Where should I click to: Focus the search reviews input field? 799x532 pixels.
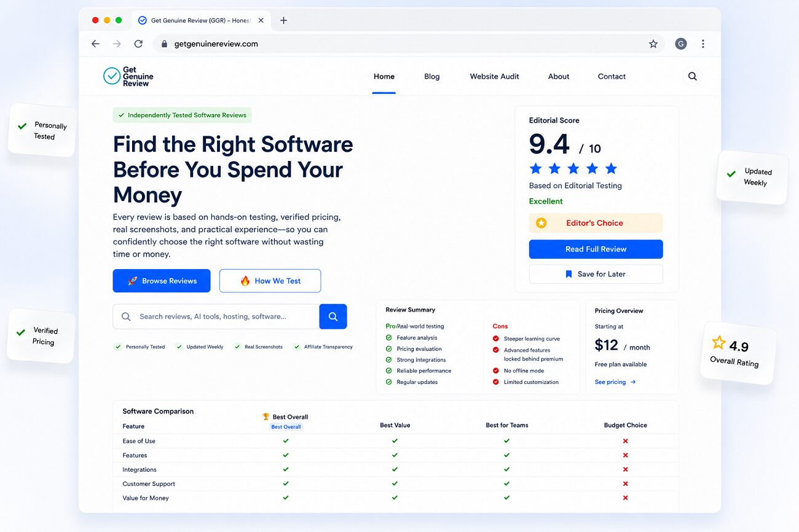(216, 316)
